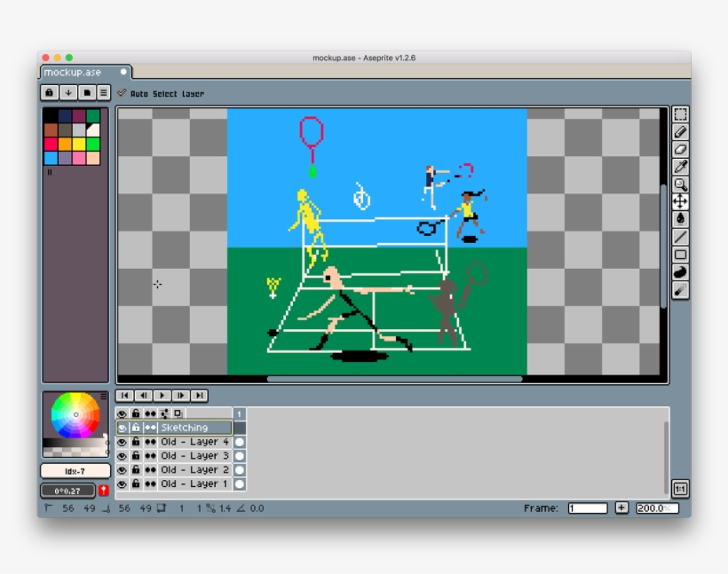The image size is (728, 574).
Task: Click the Idx-7 foreground color button
Action: pyautogui.click(x=75, y=471)
